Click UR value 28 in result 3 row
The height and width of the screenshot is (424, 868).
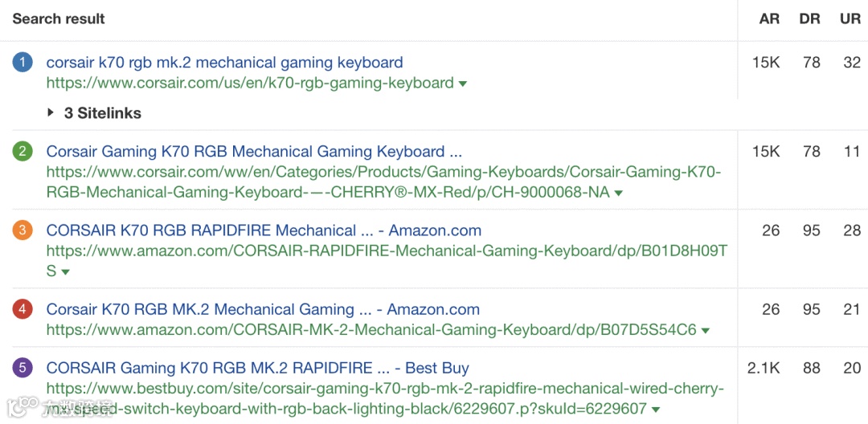[x=852, y=230]
